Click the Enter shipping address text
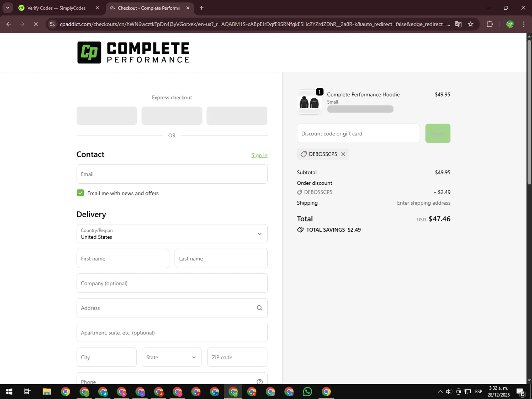This screenshot has height=399, width=532. 423,203
